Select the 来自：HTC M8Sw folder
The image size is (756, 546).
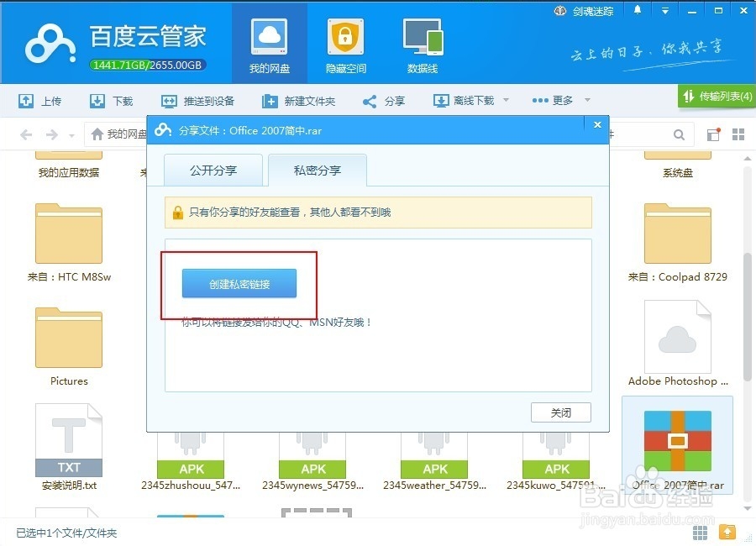pyautogui.click(x=69, y=243)
